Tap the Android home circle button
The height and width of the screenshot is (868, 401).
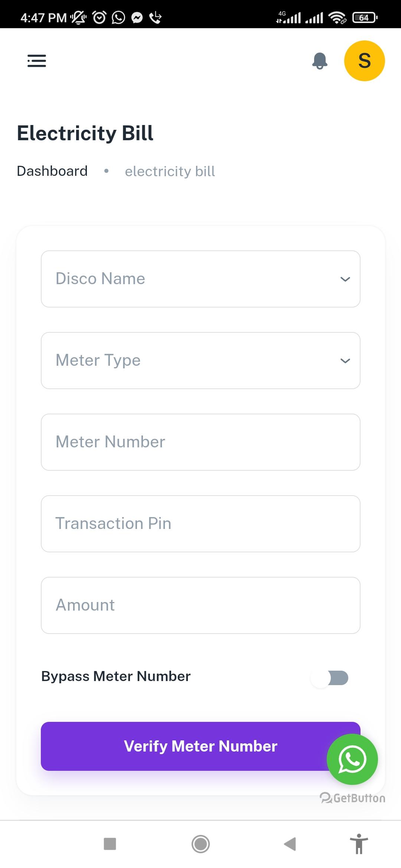coord(200,844)
